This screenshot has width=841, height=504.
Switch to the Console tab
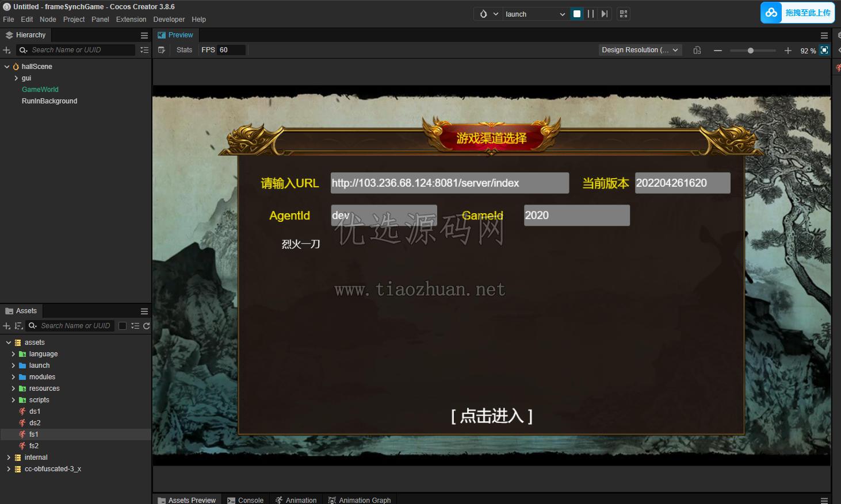click(x=245, y=500)
